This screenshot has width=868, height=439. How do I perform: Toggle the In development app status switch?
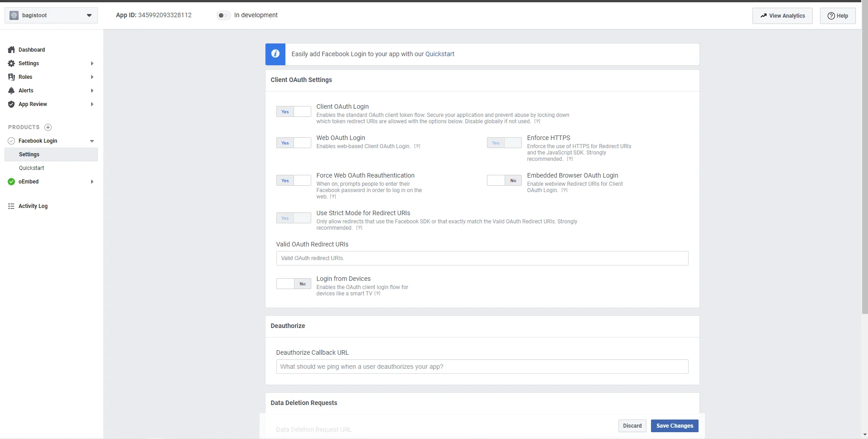coord(223,15)
